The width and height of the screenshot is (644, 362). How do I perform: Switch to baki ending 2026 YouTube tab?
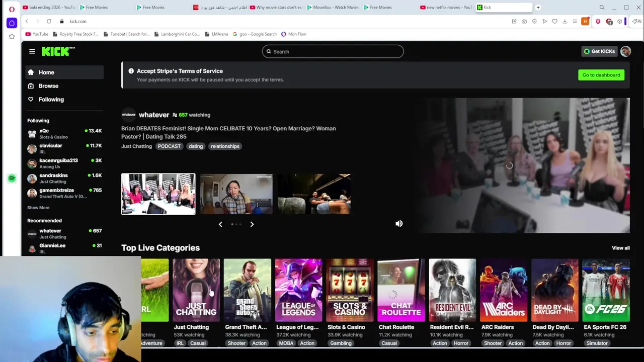tap(49, 8)
